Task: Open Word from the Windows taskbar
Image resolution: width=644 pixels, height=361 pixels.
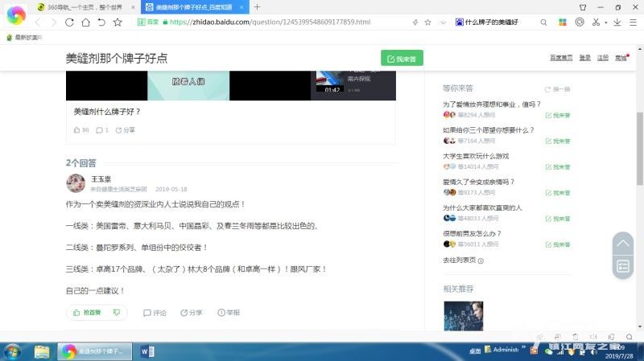Action: 147,351
